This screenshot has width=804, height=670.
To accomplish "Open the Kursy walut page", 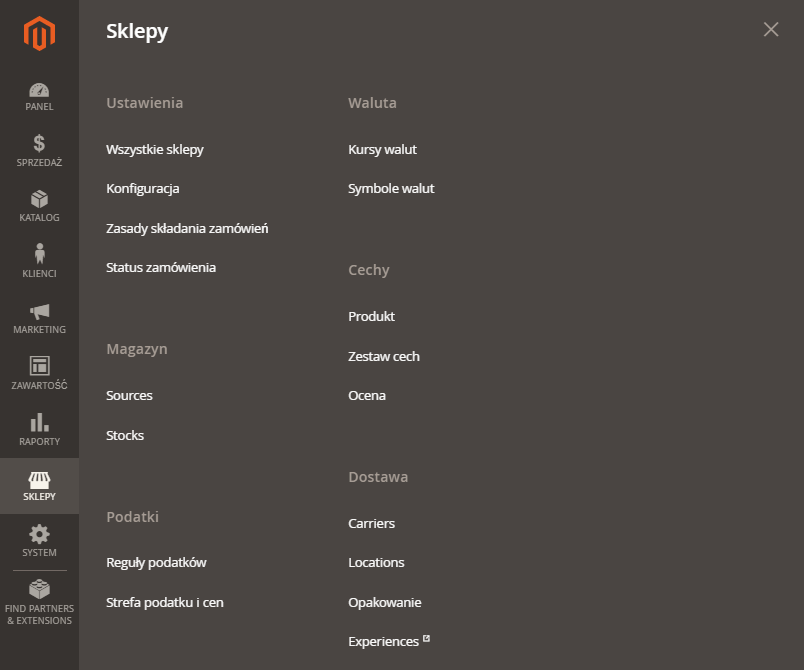I will pyautogui.click(x=384, y=148).
